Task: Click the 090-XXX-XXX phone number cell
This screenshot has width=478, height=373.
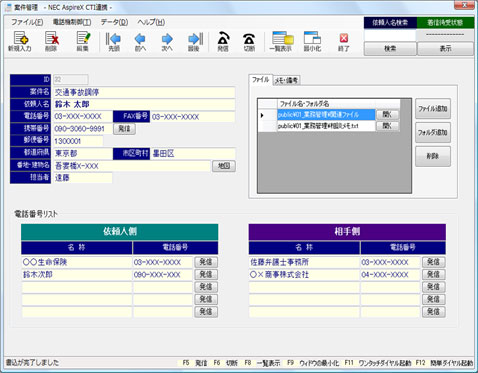Action: pos(163,275)
